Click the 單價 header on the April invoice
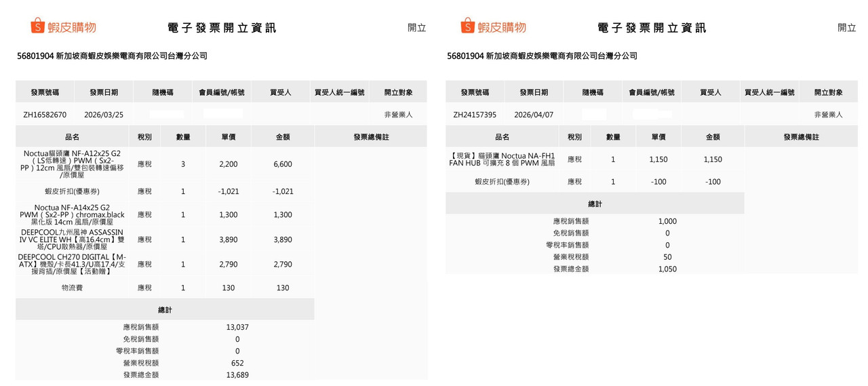The height and width of the screenshot is (386, 868). point(658,137)
